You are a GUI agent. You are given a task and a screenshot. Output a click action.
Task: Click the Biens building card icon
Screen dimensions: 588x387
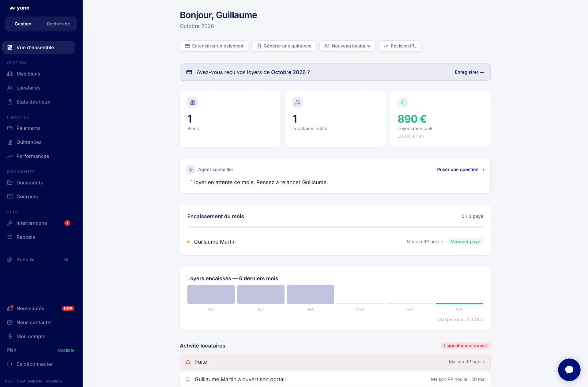point(192,102)
